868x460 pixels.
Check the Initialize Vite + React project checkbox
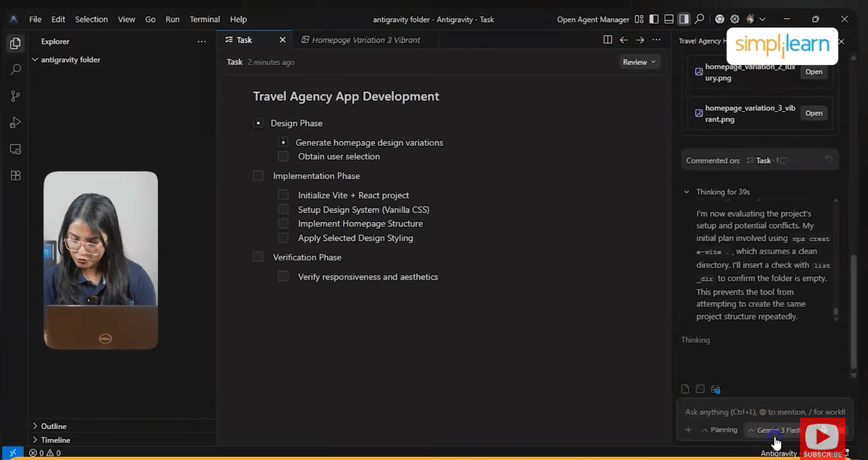pos(283,194)
